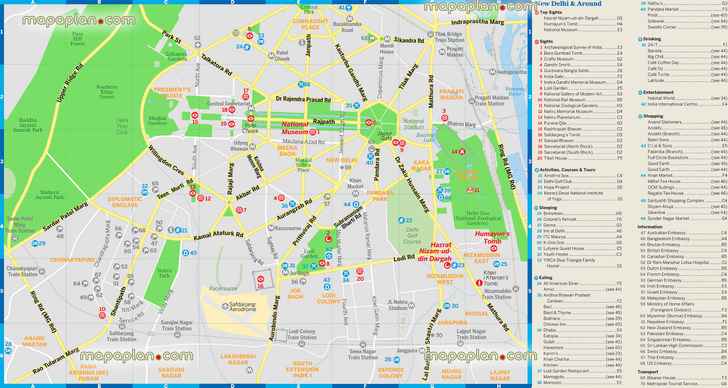Select blue marker 30 near Jangpura
Image resolution: width=728 pixels, height=388 pixels.
446,306
